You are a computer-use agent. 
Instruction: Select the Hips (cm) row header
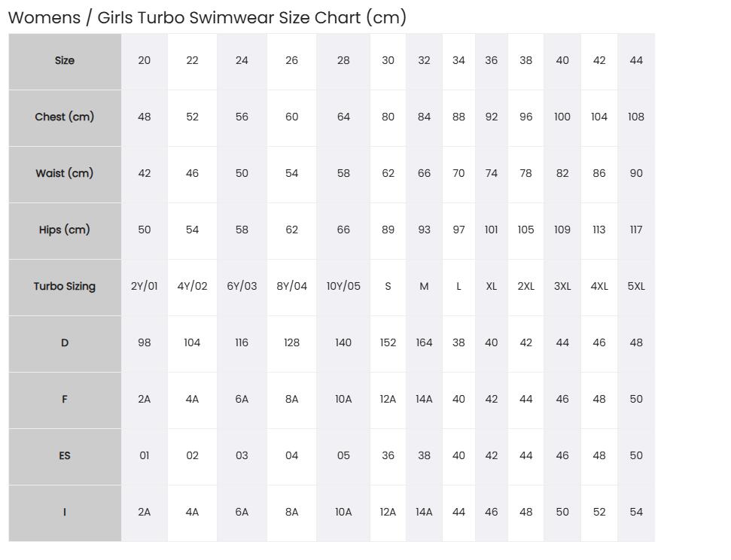pyautogui.click(x=65, y=230)
